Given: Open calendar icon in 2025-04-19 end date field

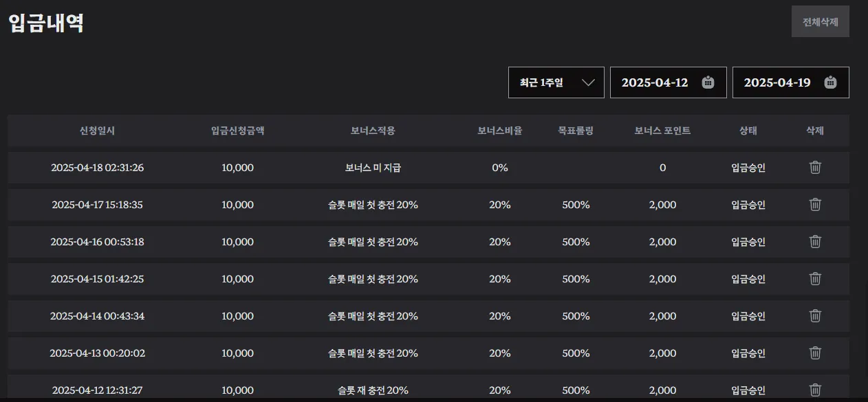Looking at the screenshot, I should tap(831, 82).
